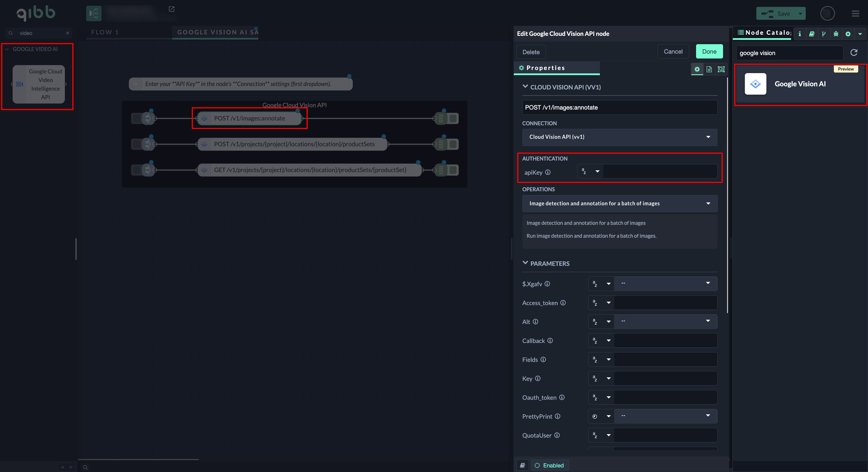Switch to the Flow 1 tab
This screenshot has width=868, height=472.
coord(105,32)
